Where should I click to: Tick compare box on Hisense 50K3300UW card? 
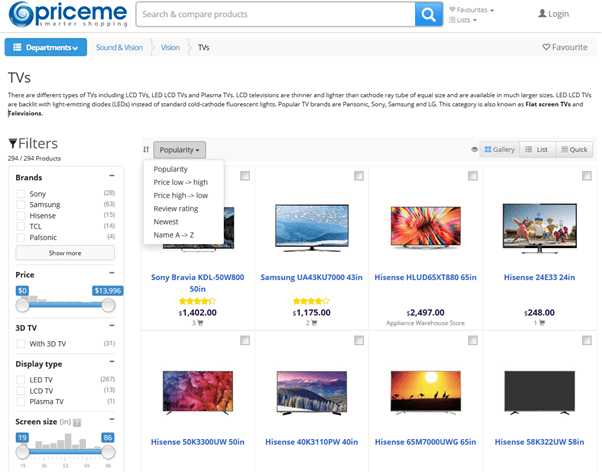(245, 340)
